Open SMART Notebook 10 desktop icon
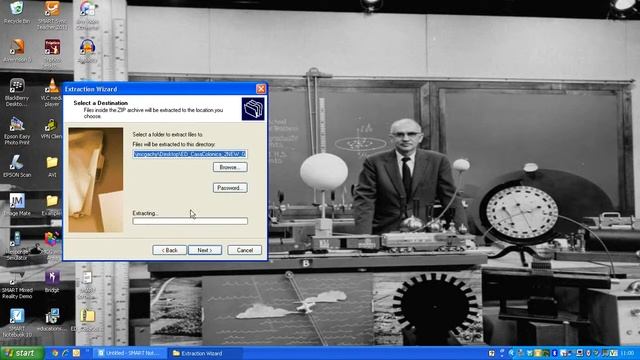The height and width of the screenshot is (360, 640). tap(17, 322)
